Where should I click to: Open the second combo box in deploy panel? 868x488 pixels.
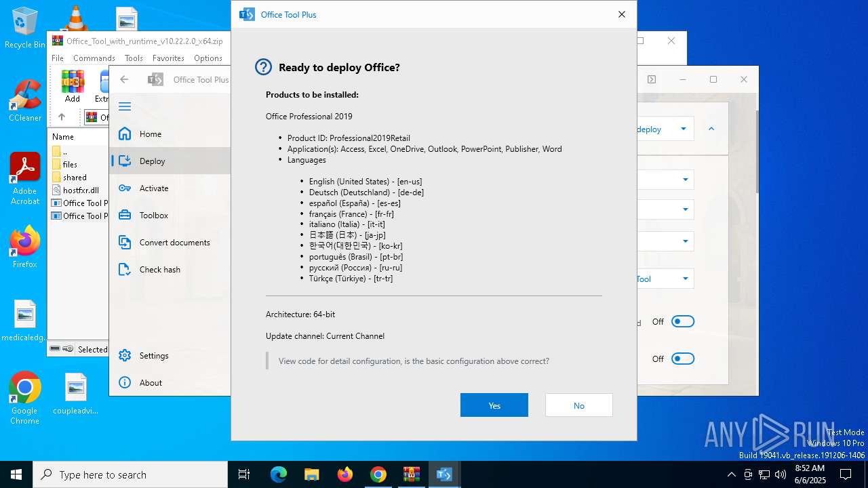pos(666,209)
